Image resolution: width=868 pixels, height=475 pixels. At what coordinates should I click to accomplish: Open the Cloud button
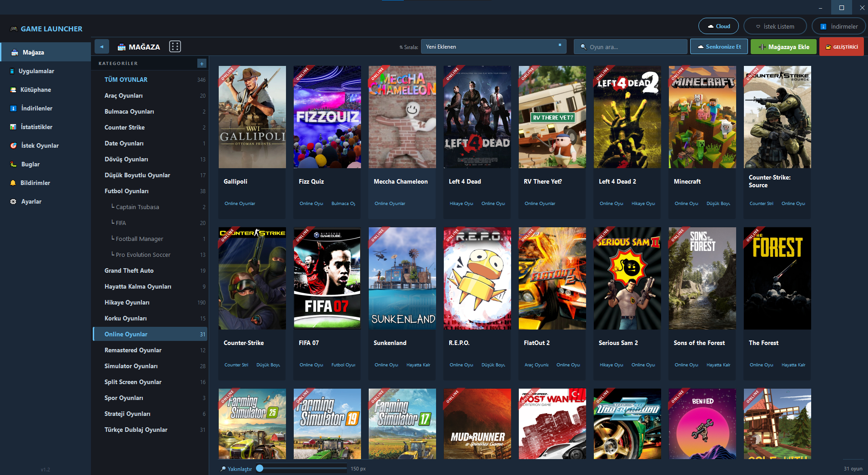coord(718,26)
